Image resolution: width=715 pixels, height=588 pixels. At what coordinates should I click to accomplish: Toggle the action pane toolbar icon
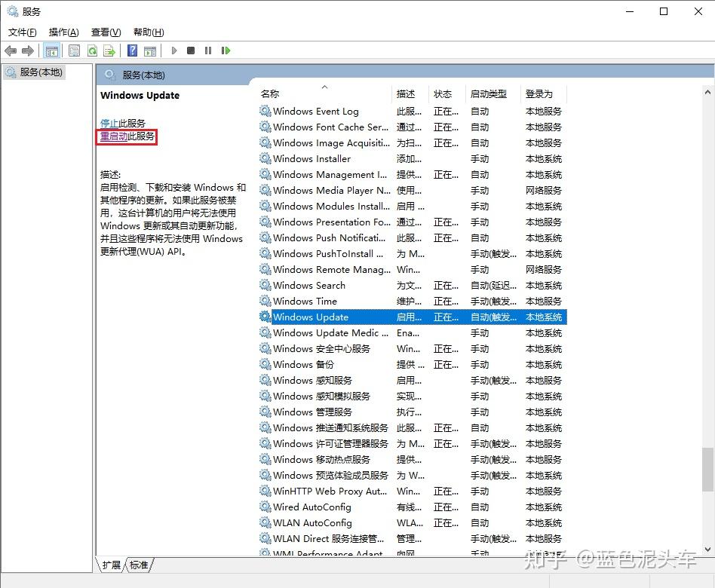point(150,51)
